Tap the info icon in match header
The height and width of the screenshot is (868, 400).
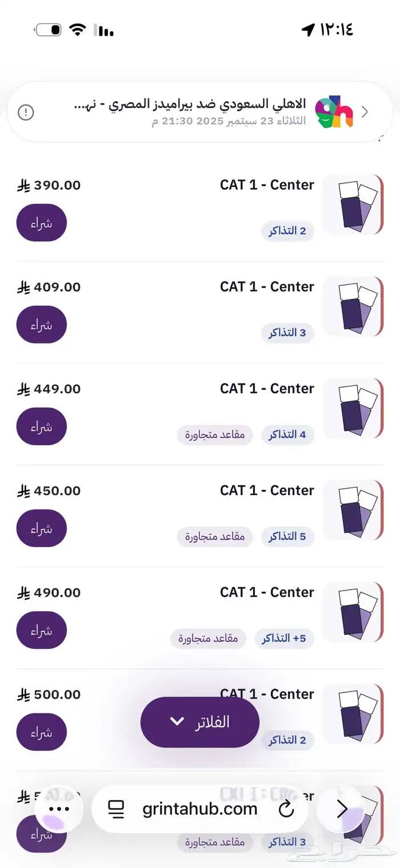pos(26,112)
